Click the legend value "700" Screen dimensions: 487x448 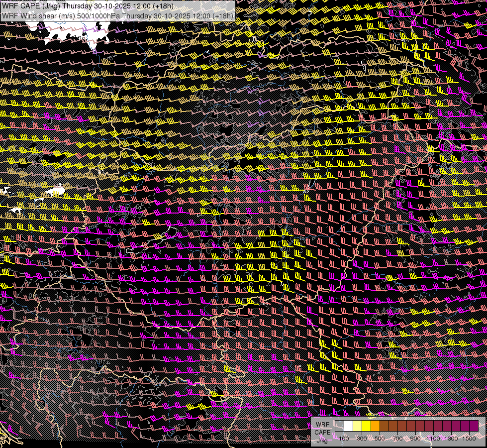[x=397, y=439]
